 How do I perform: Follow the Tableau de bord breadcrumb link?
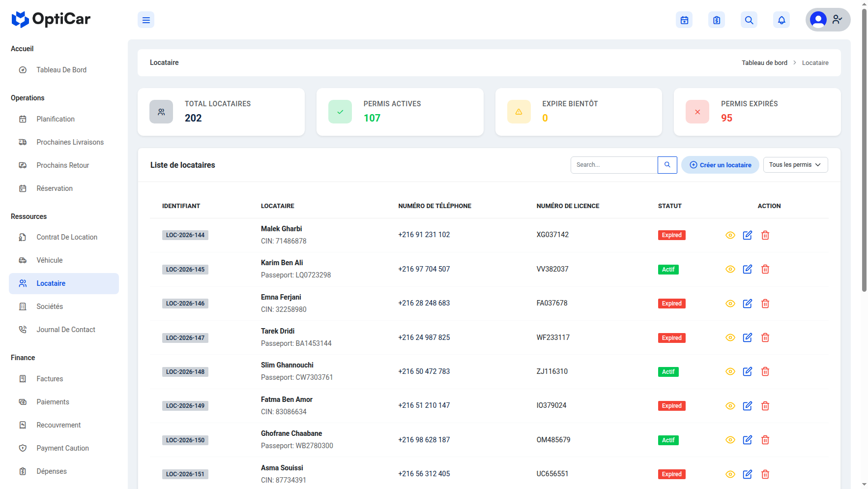pyautogui.click(x=764, y=63)
